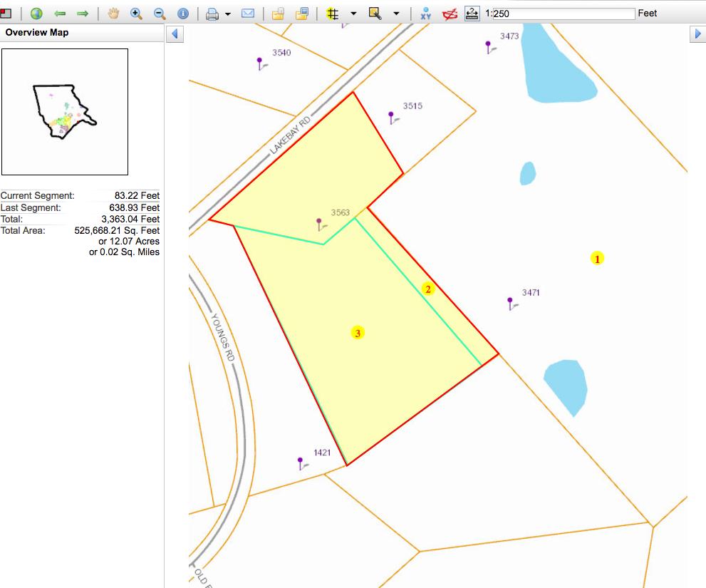This screenshot has width=706, height=588.
Task: Click the 3515 parcel address marker
Action: click(393, 118)
